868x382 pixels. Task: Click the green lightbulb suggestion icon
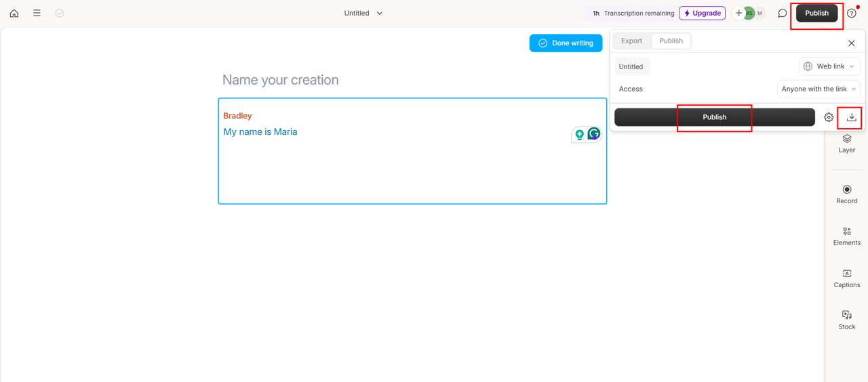click(579, 135)
